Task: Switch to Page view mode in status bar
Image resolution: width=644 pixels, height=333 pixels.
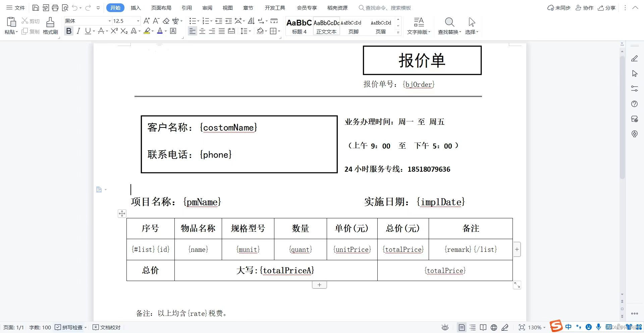Action: pos(462,327)
